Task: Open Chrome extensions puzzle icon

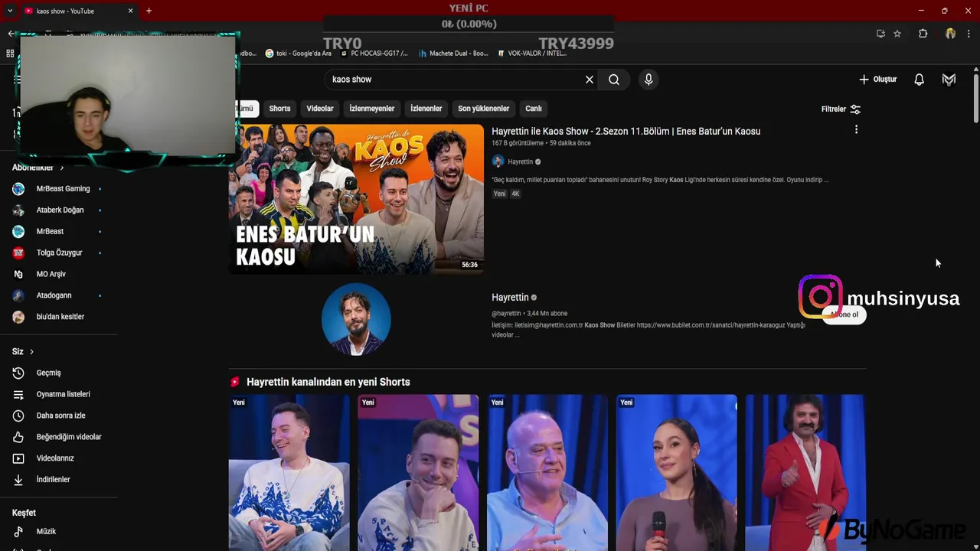Action: click(923, 34)
